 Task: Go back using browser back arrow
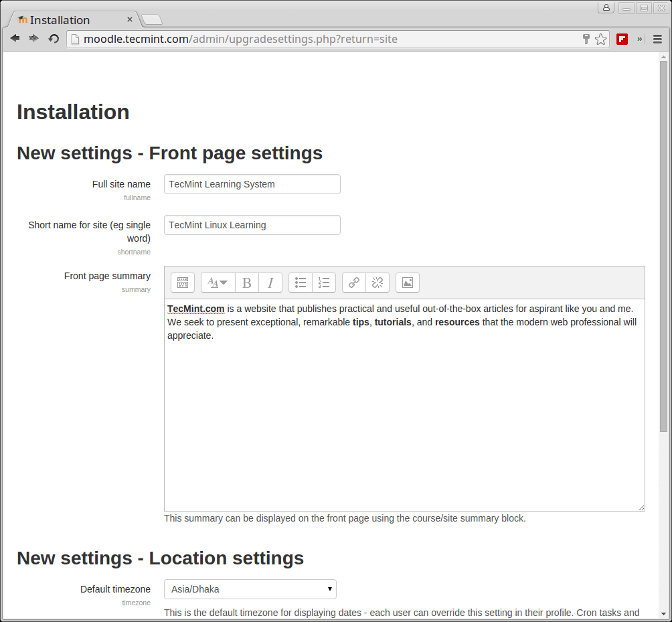pyautogui.click(x=15, y=39)
